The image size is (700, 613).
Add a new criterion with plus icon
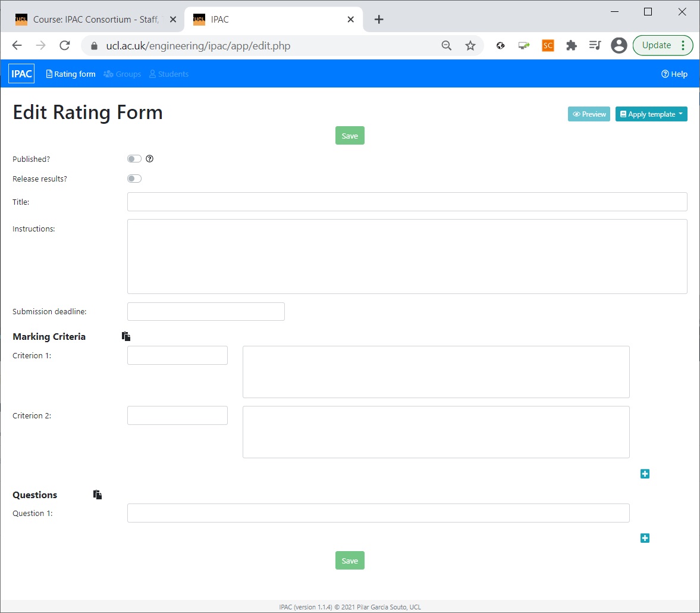pos(645,474)
